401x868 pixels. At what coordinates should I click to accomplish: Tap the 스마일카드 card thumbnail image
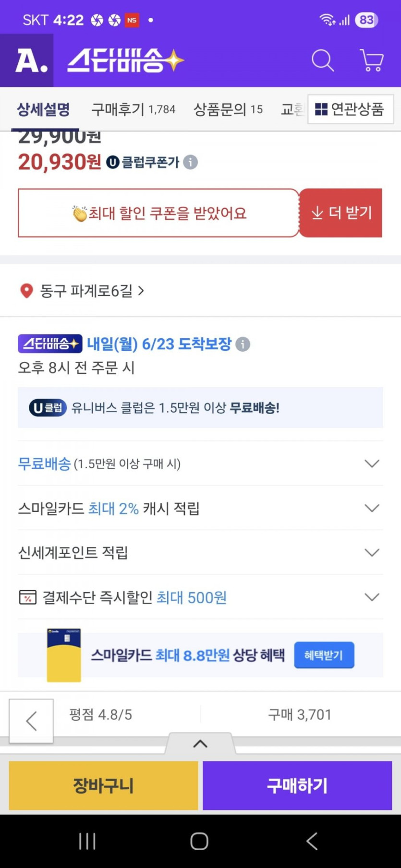pyautogui.click(x=64, y=655)
